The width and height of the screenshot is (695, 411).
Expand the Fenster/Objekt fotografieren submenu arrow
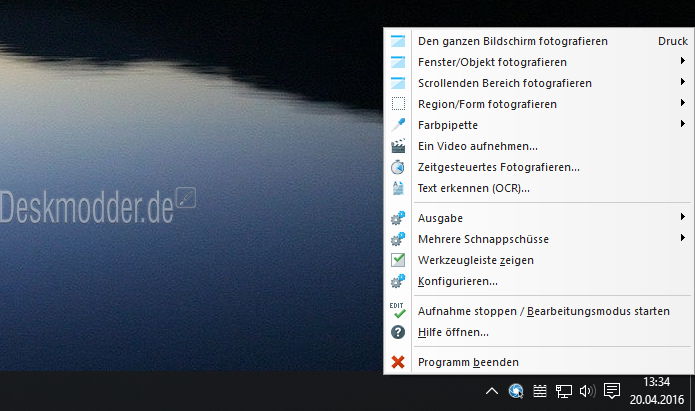pos(683,61)
